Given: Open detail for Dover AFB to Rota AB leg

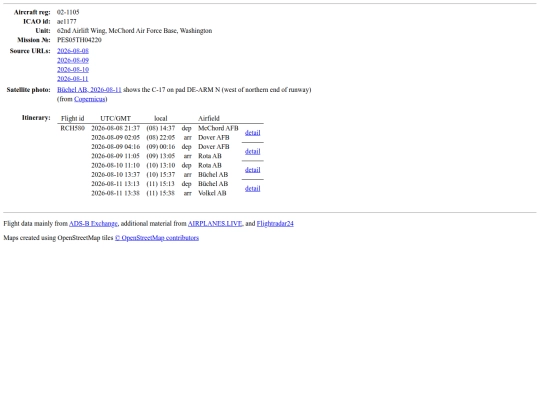Looking at the screenshot, I should point(252,152).
